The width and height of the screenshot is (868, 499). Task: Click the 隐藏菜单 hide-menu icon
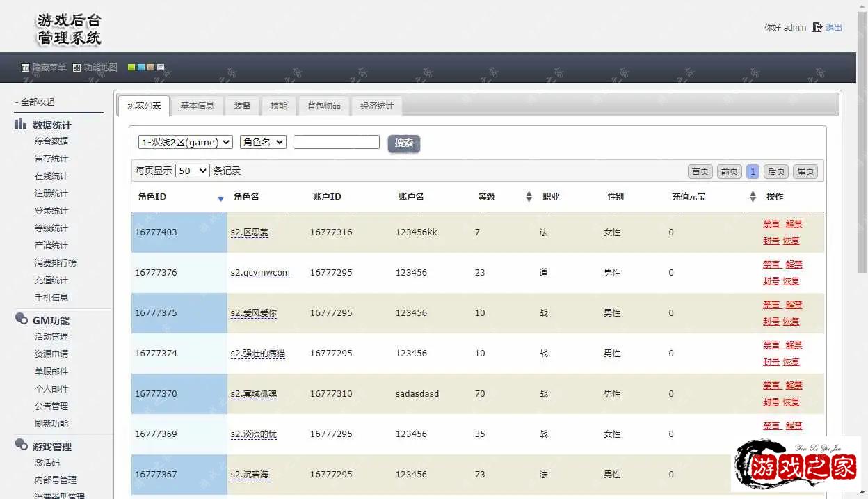point(26,68)
